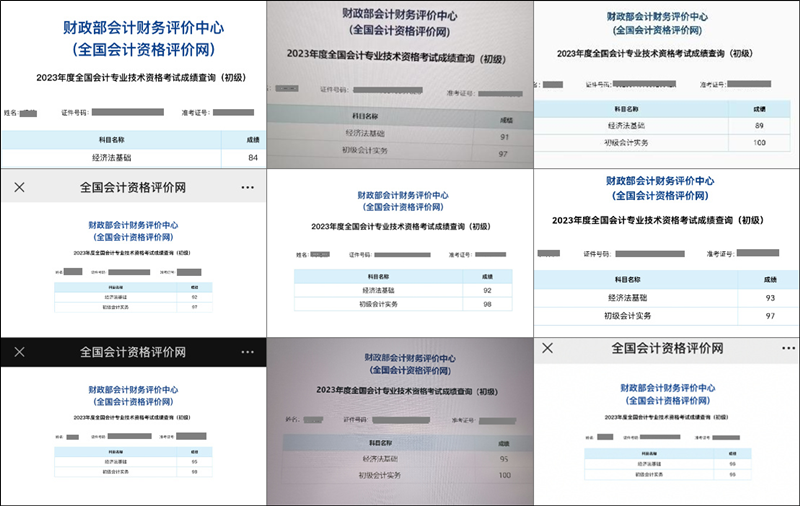Image resolution: width=800 pixels, height=506 pixels.
Task: Click 初级会计实务 in the row scoring 97 under 91
Action: click(x=365, y=150)
